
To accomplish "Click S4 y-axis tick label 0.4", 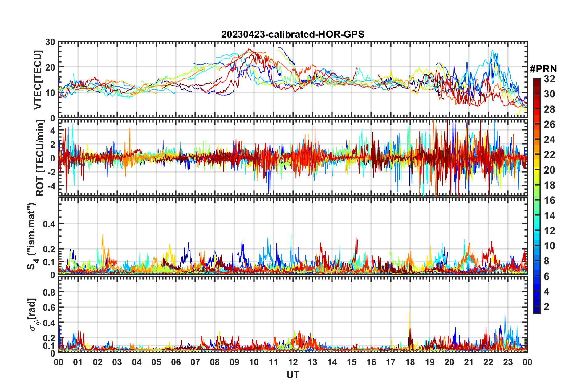I will pyautogui.click(x=49, y=224).
